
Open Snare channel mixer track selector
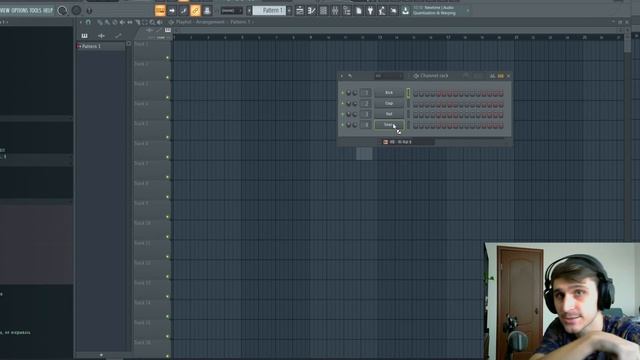click(x=366, y=125)
